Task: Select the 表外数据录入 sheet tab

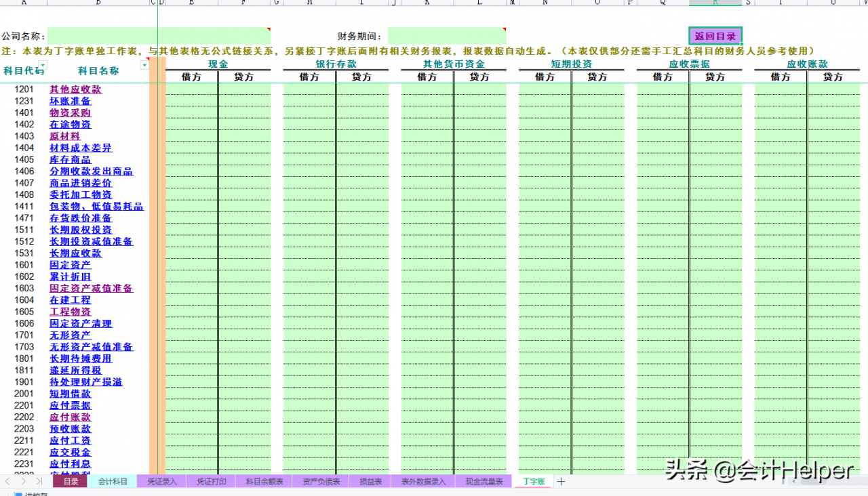Action: click(423, 482)
